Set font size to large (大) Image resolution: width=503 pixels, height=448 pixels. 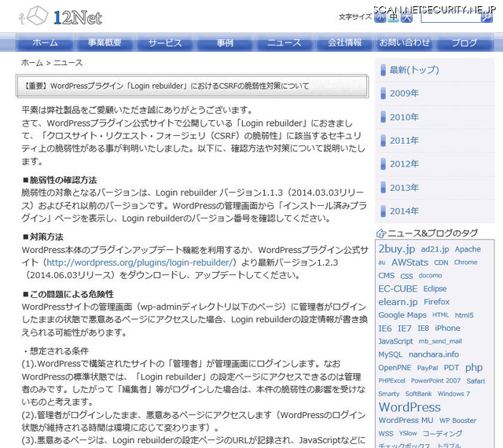(x=406, y=17)
